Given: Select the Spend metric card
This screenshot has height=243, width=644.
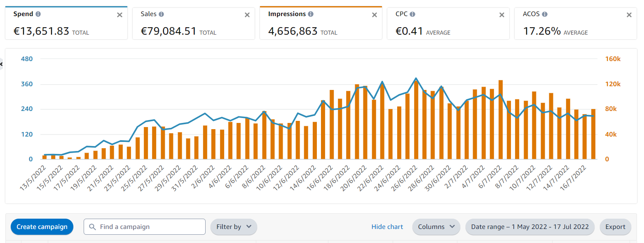Looking at the screenshot, I should coord(66,23).
